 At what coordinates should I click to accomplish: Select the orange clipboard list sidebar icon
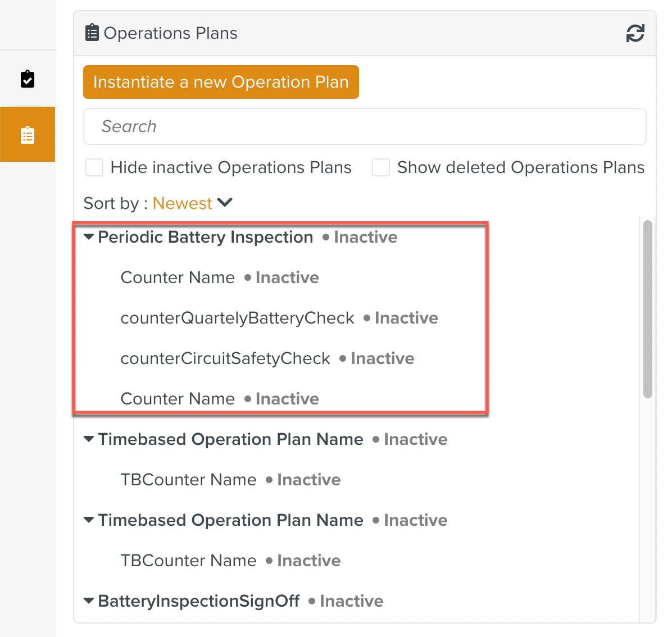click(x=28, y=135)
